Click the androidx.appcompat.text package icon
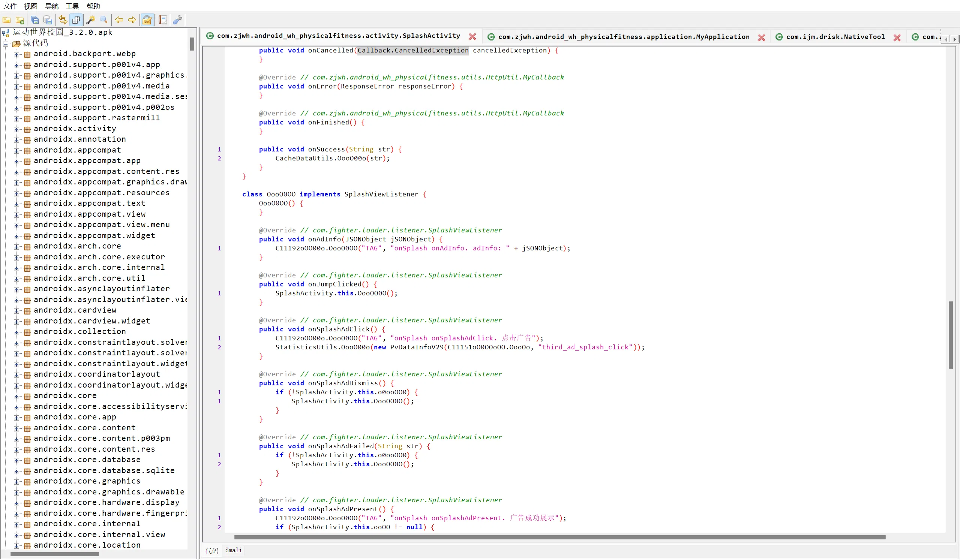Viewport: 960px width, 560px height. 27,204
